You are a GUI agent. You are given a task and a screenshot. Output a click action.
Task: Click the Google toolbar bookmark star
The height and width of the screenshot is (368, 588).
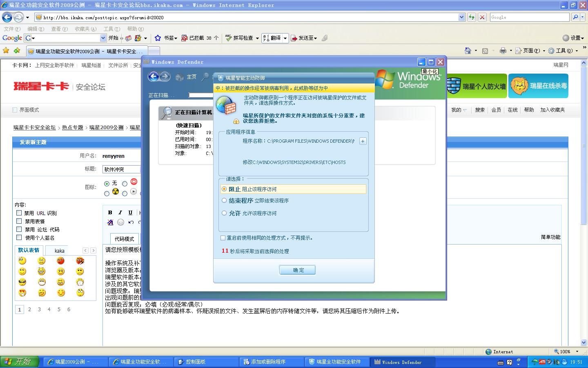pos(158,38)
